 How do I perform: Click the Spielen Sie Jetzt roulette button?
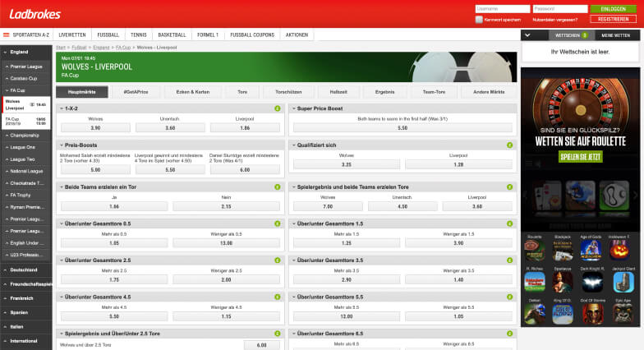581,156
